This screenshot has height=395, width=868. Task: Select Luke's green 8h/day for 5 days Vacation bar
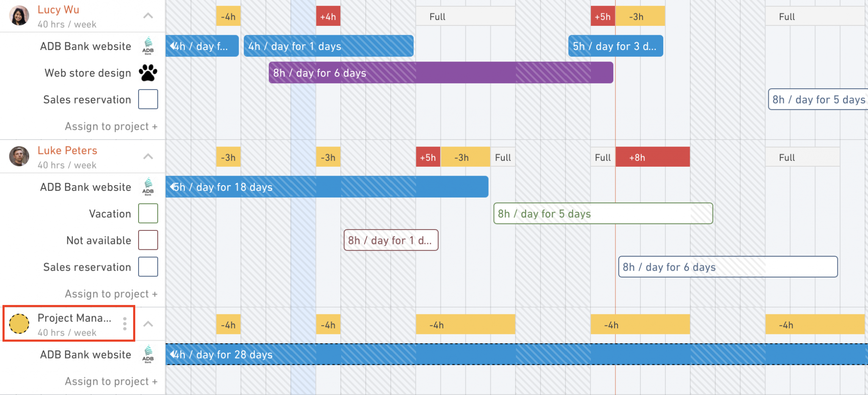tap(603, 213)
